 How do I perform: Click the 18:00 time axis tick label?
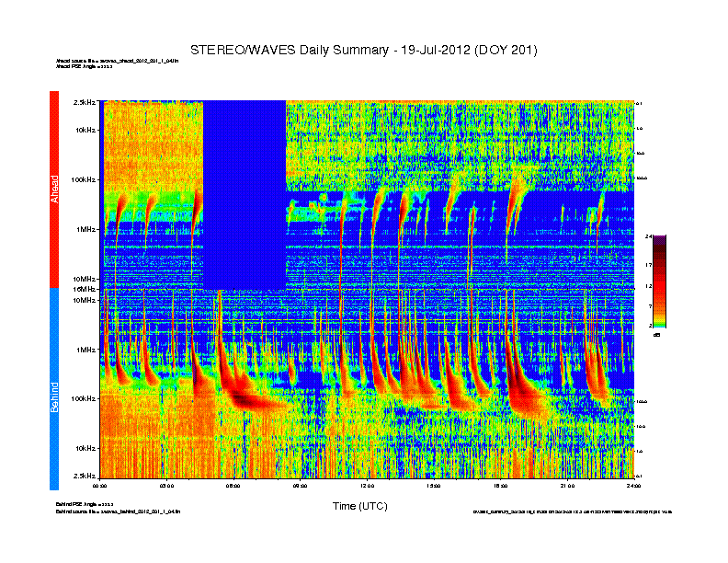click(x=500, y=485)
